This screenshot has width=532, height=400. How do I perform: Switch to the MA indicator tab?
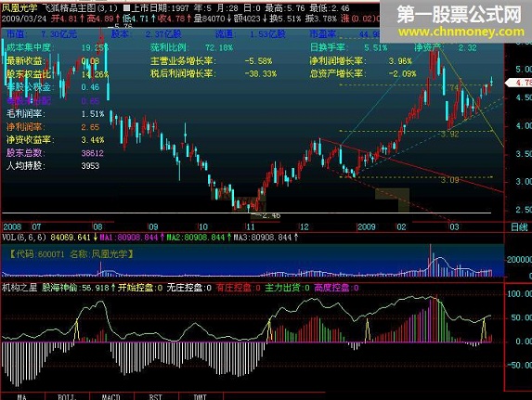[x=22, y=396]
